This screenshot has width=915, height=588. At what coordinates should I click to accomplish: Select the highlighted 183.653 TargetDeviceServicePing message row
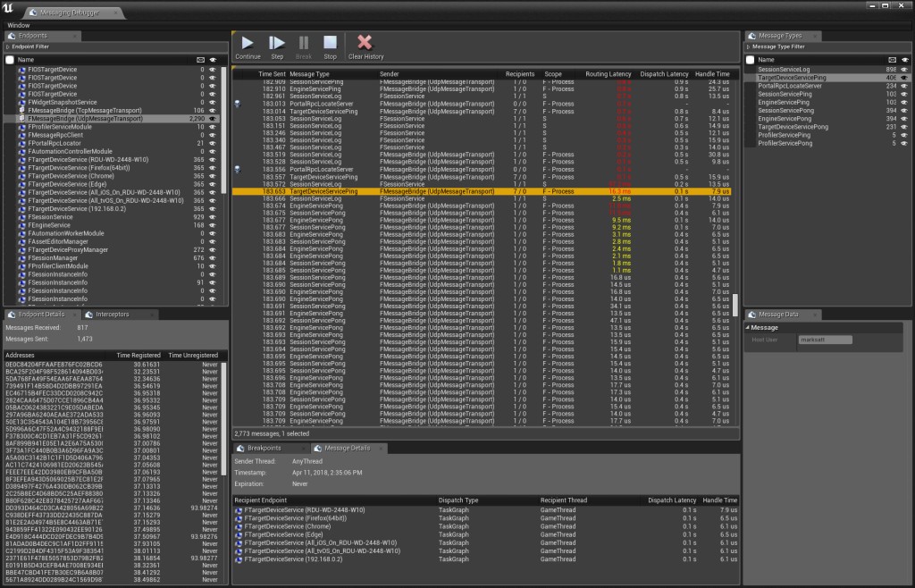[x=482, y=191]
